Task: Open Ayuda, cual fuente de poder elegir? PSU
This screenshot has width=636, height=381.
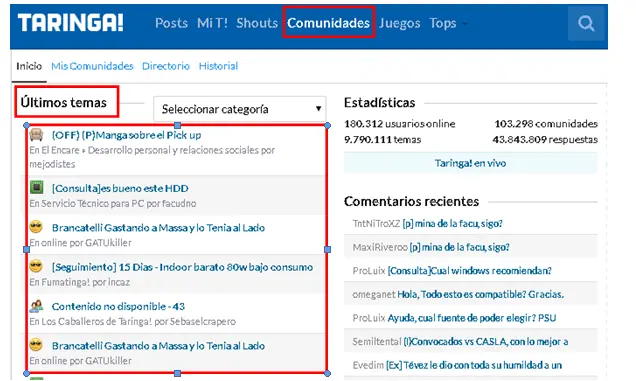Action: 471,318
